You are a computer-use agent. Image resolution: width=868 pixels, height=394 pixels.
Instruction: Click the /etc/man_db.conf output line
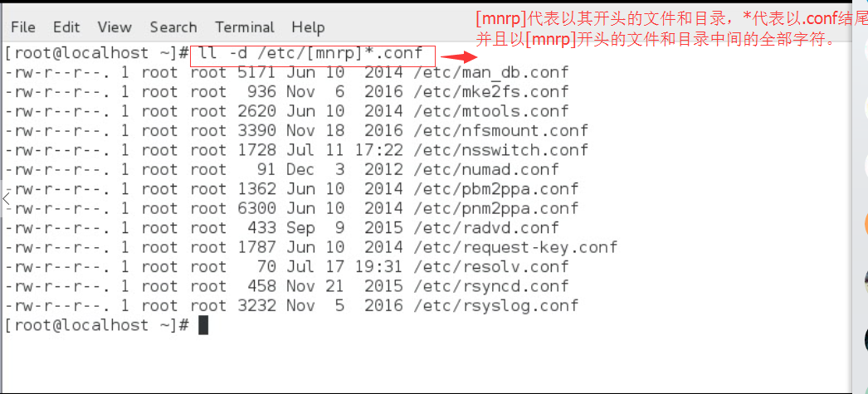285,72
